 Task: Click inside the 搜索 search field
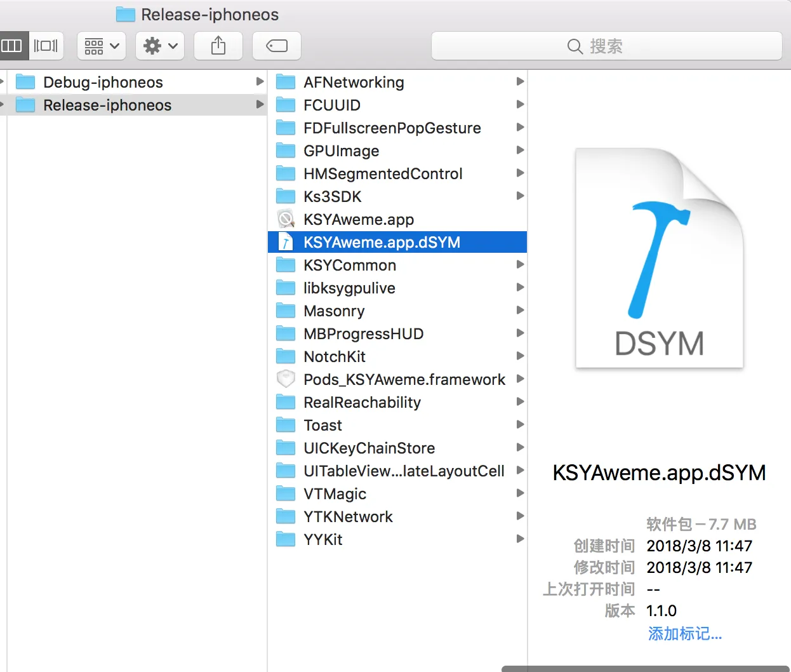click(x=606, y=46)
